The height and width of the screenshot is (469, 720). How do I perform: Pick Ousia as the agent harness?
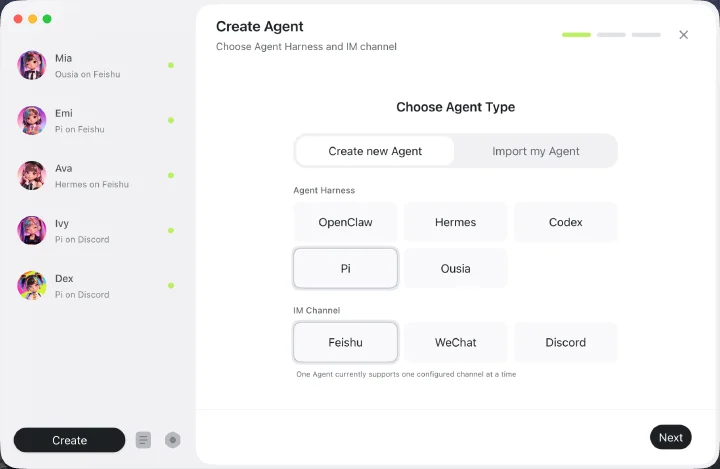click(456, 269)
